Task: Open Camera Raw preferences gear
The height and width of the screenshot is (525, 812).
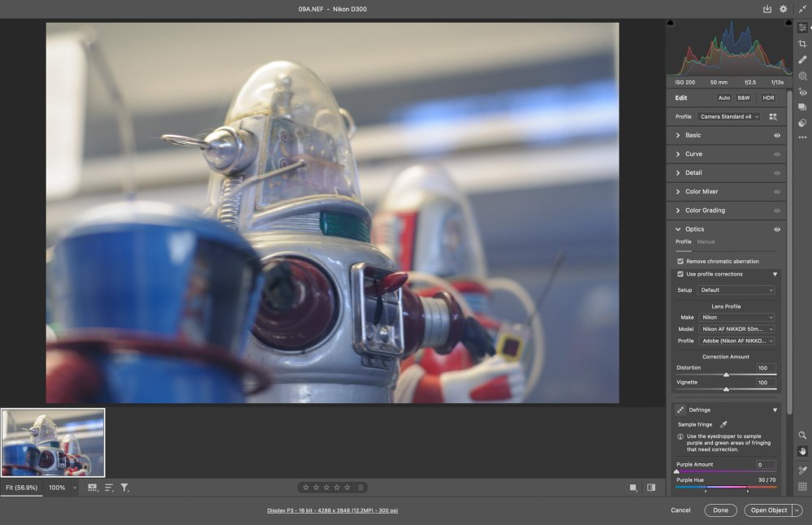Action: click(x=784, y=9)
